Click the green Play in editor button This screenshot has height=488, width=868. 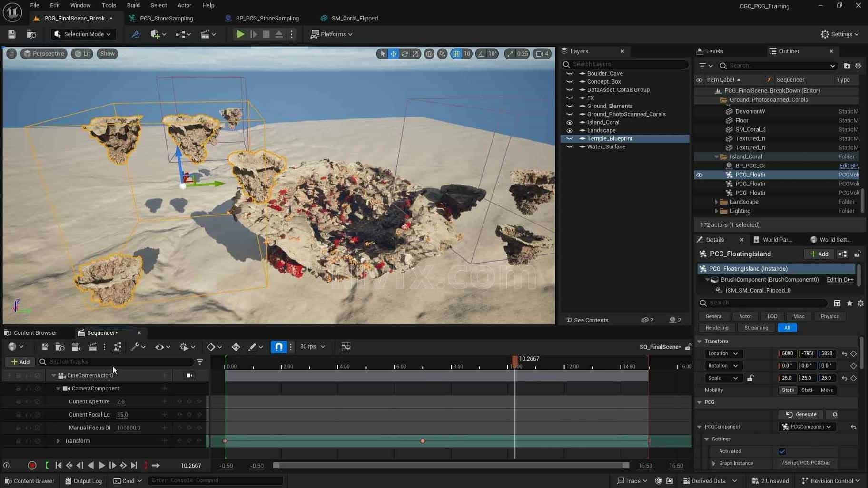240,34
